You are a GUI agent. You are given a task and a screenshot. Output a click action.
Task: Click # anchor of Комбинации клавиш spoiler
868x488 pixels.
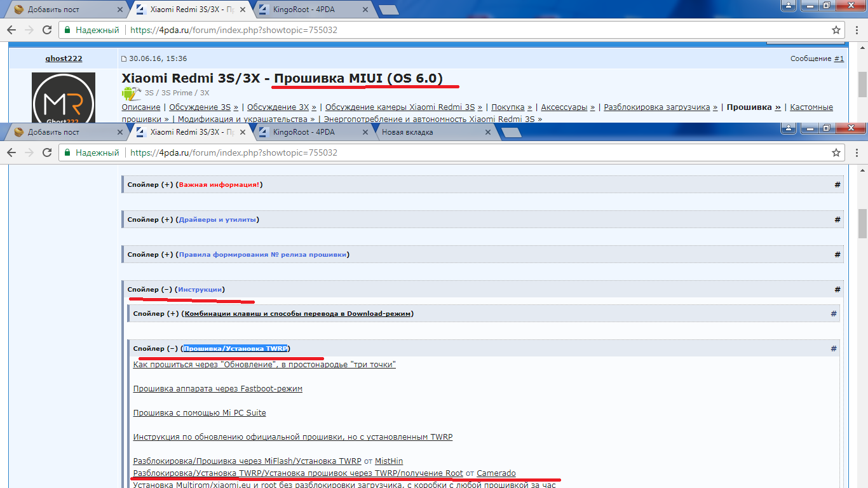click(834, 313)
